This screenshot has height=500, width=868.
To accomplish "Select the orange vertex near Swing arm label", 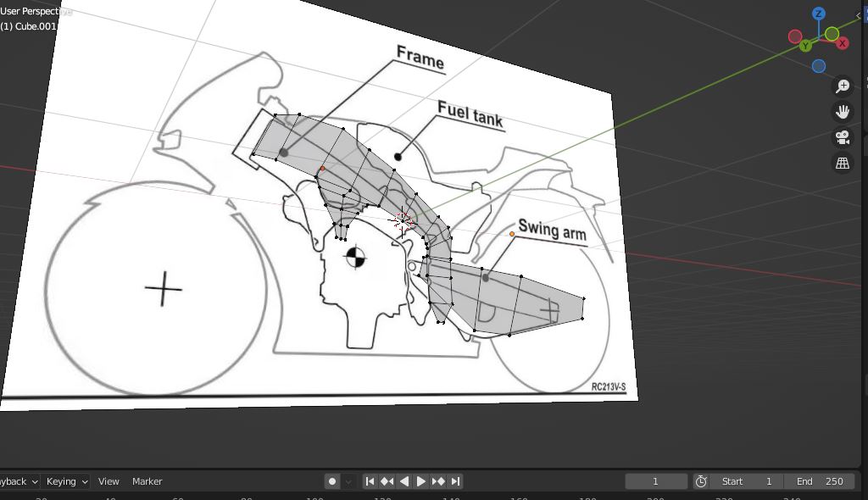I will (x=512, y=234).
